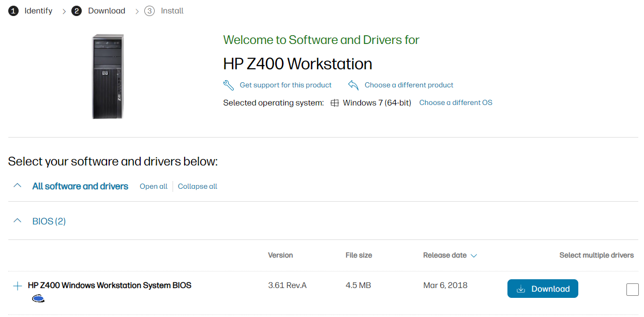Screen dimensions: 644x317
Task: Click Windows 7 (64-bit) OS text
Action: tap(377, 103)
